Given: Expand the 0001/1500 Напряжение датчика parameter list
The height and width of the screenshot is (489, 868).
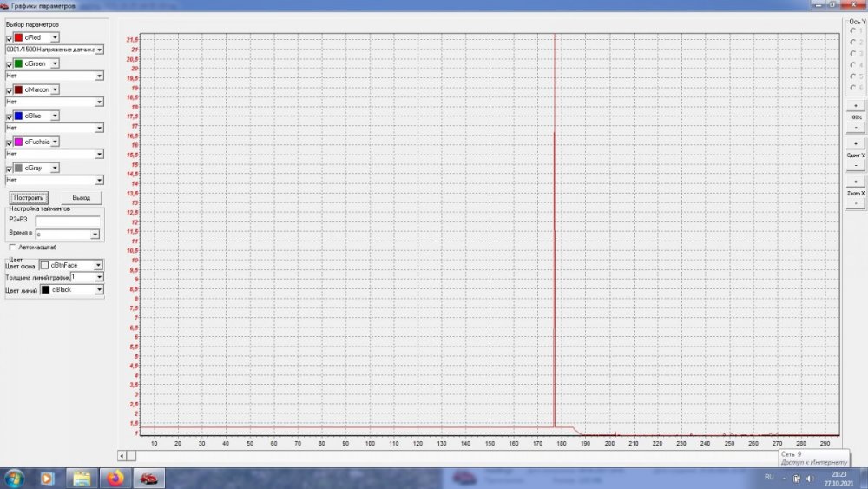Looking at the screenshot, I should (99, 50).
